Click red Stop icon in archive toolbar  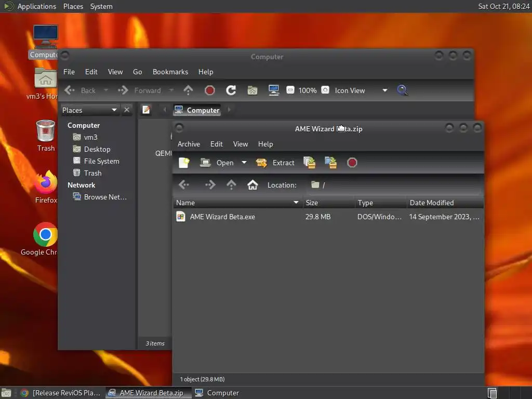[352, 163]
